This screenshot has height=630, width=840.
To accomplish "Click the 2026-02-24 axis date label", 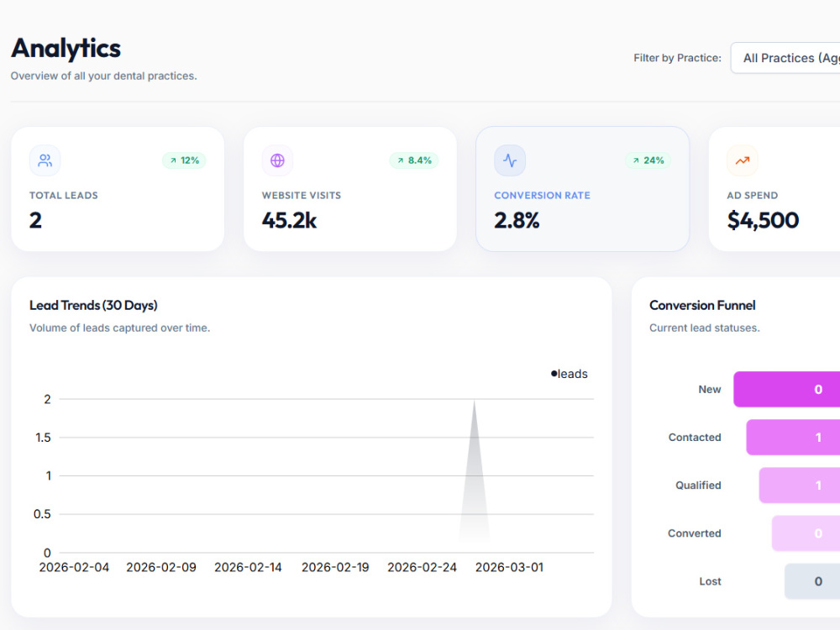I will click(423, 567).
